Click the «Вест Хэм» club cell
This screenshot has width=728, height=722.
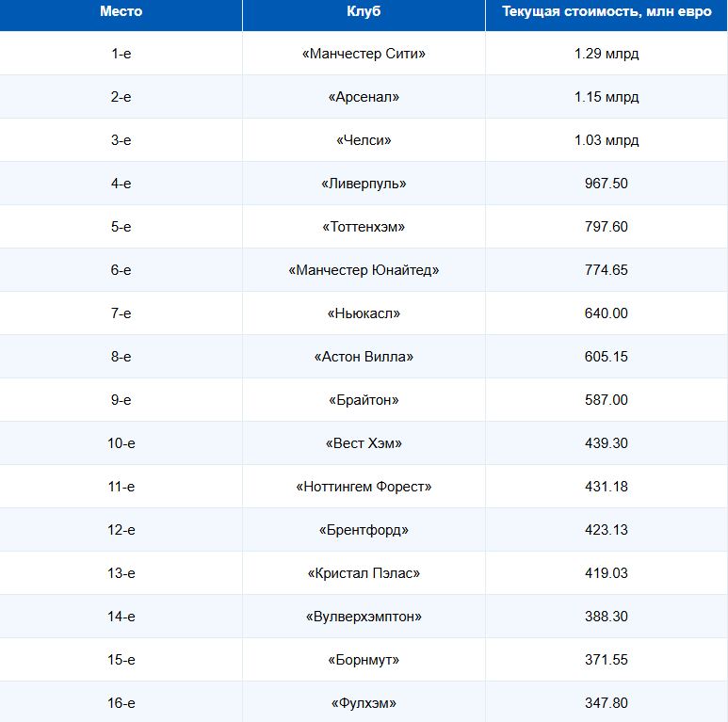click(x=364, y=443)
